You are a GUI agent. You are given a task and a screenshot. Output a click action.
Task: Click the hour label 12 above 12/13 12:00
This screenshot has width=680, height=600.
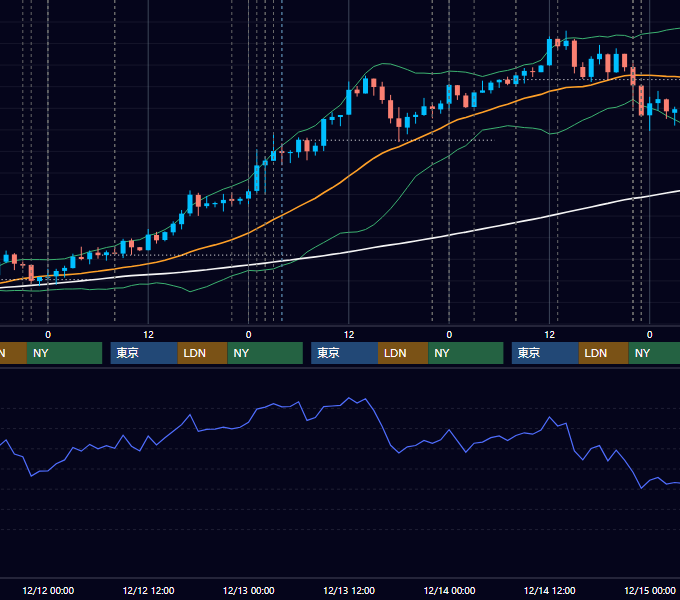click(349, 335)
